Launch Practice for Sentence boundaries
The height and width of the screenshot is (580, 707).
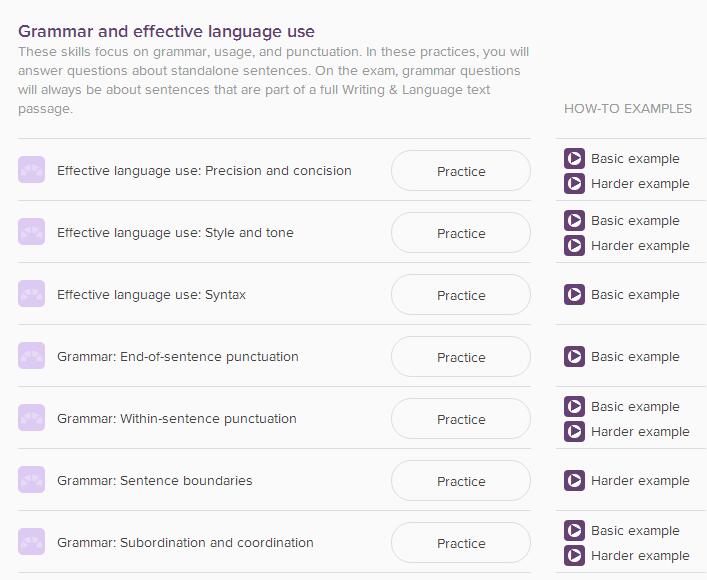461,481
